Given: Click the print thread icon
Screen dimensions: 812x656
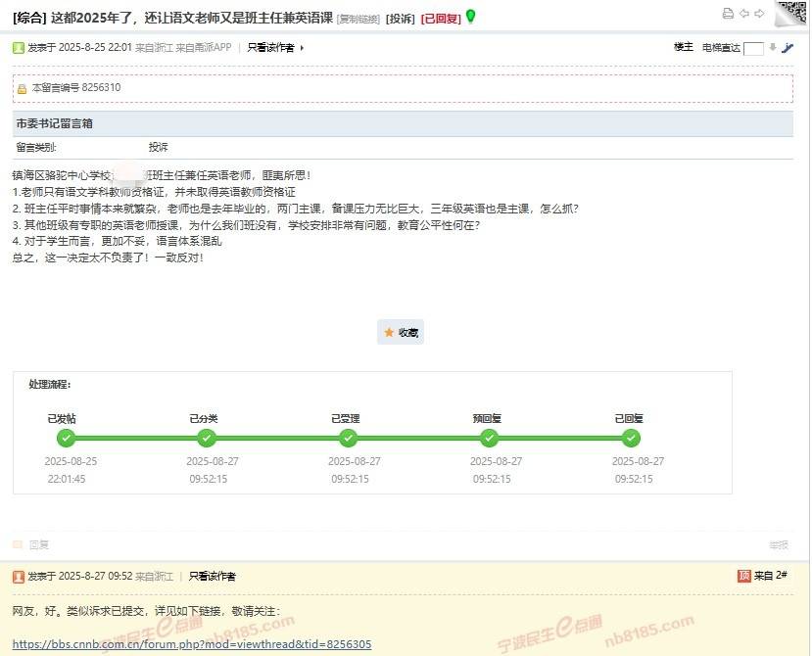Looking at the screenshot, I should (728, 13).
